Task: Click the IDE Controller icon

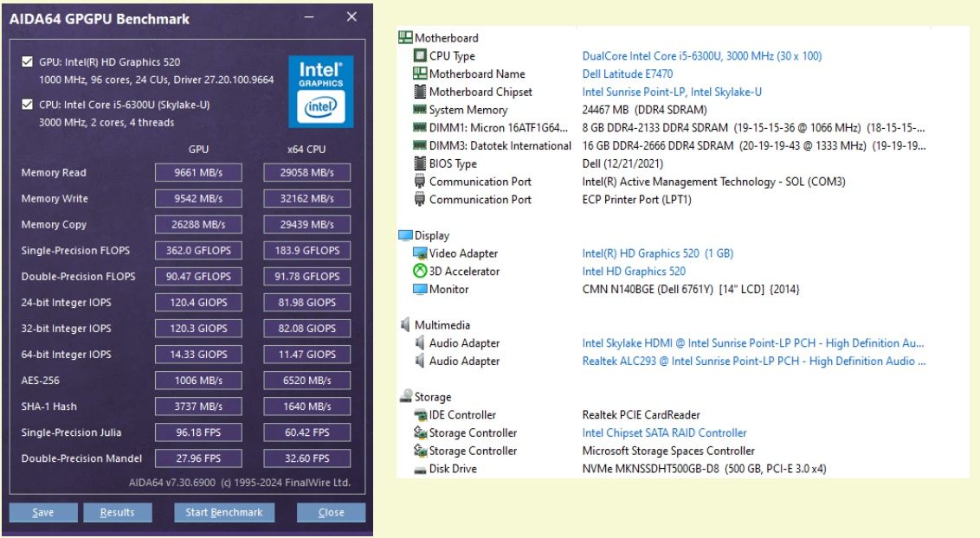Action: 420,415
